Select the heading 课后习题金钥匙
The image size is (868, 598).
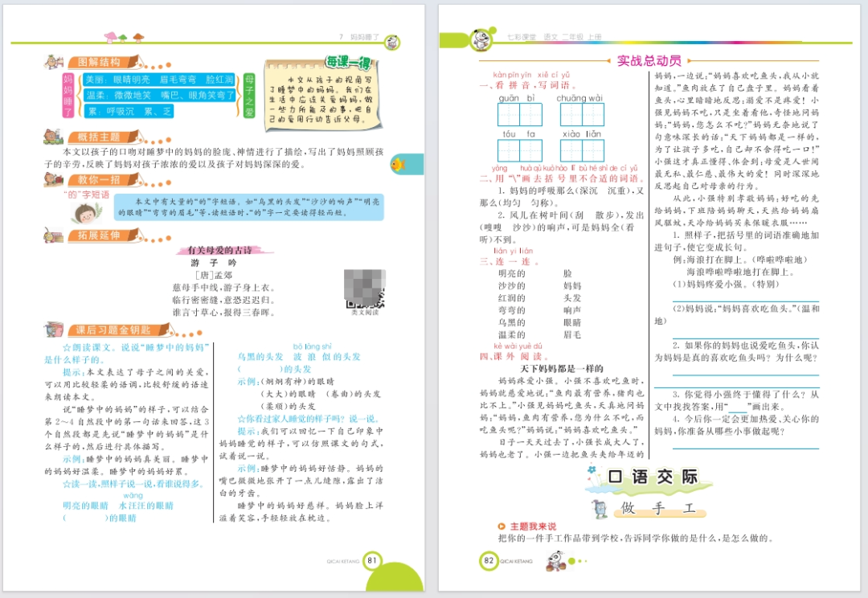tap(113, 330)
